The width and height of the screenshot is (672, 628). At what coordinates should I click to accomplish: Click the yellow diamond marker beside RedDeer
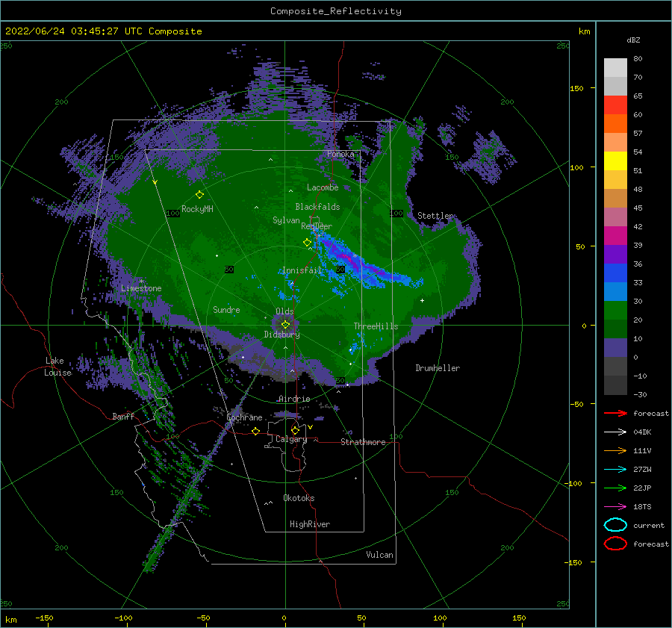pos(308,243)
